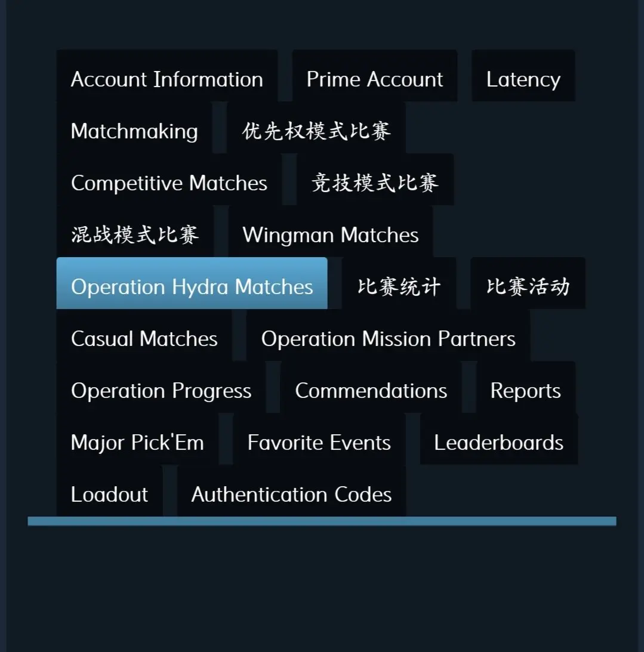Go to the Major Pick'Em tab

(x=137, y=438)
